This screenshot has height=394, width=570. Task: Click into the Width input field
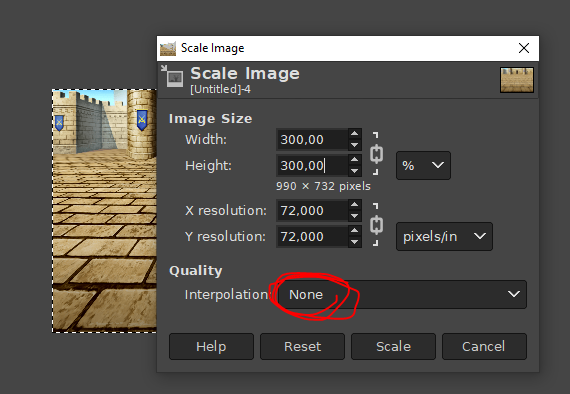312,139
